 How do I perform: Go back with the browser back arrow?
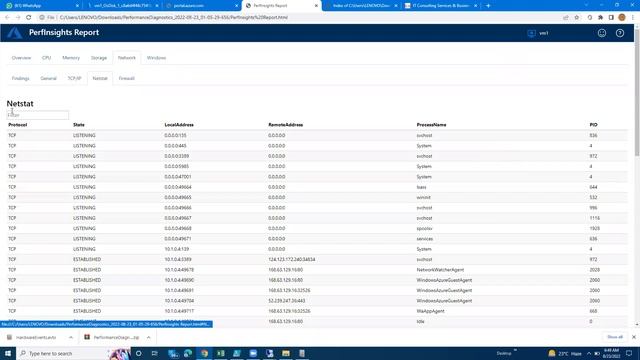coord(7,18)
